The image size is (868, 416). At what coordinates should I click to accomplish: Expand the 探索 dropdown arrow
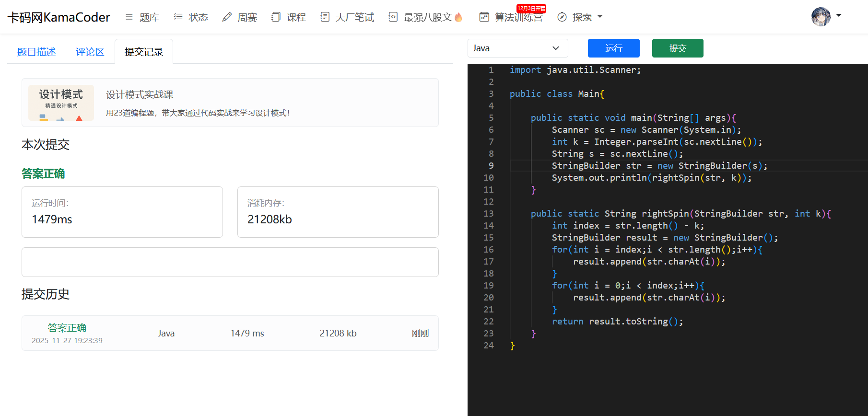point(600,17)
